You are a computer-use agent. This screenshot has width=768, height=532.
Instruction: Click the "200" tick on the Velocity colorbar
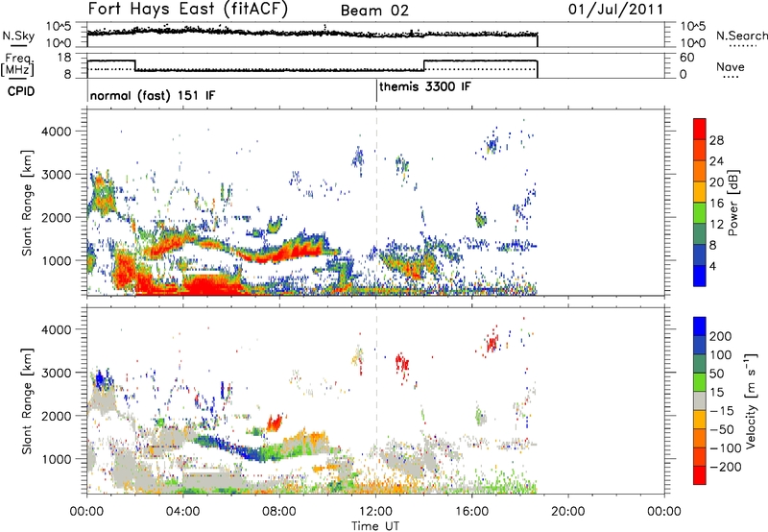[x=721, y=336]
